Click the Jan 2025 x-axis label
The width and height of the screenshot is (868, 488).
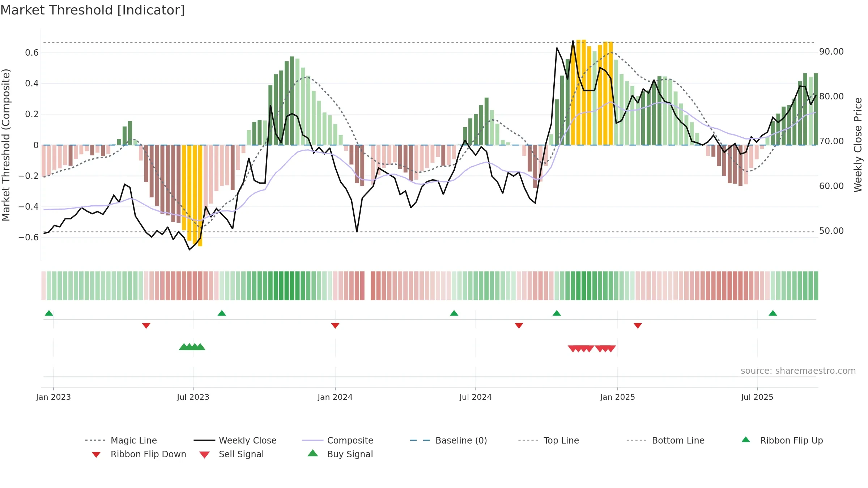[x=618, y=397]
